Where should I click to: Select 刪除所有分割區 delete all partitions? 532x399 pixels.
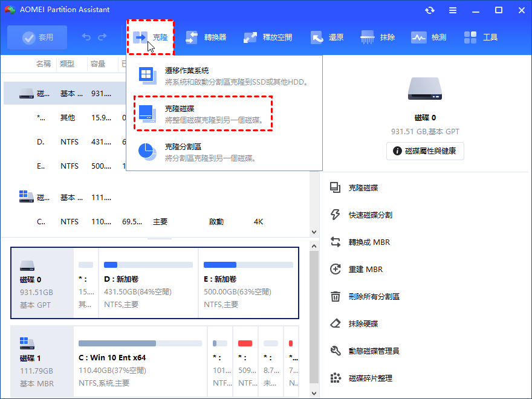374,295
